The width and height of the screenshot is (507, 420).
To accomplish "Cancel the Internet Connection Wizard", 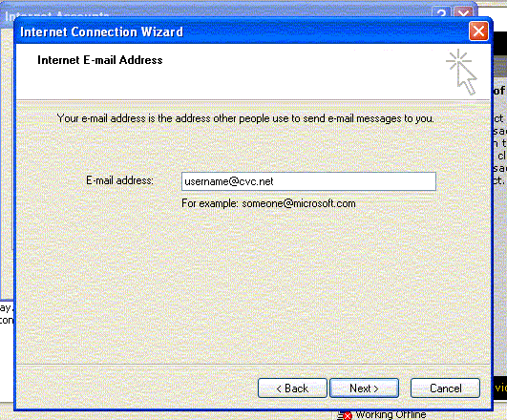I will pos(445,388).
